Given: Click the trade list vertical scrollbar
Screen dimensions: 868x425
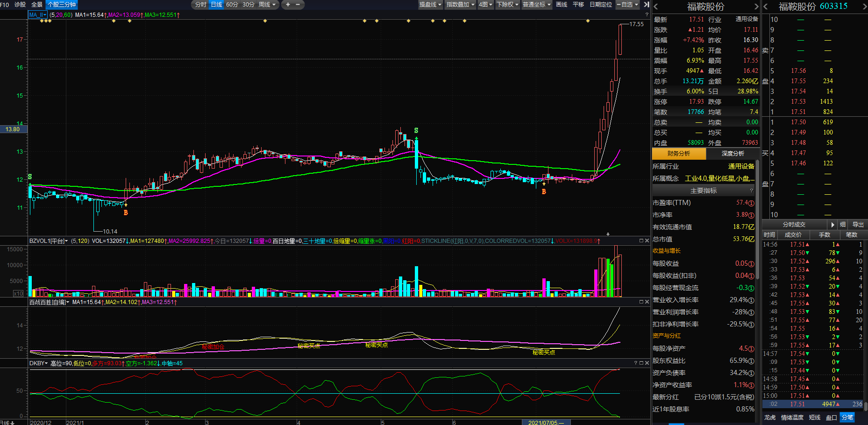Looking at the screenshot, I should (865, 406).
